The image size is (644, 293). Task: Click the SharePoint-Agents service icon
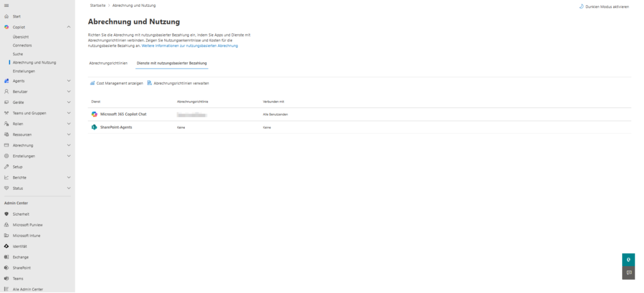[x=94, y=127]
